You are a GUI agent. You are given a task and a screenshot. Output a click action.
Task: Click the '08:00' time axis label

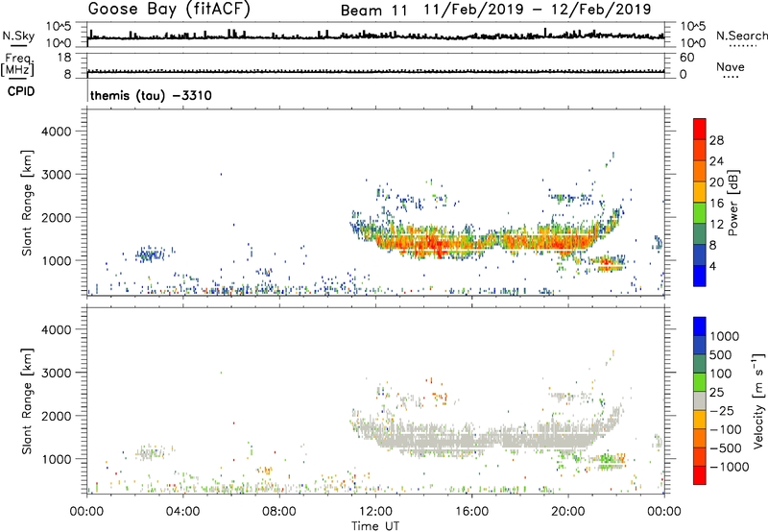(x=279, y=512)
